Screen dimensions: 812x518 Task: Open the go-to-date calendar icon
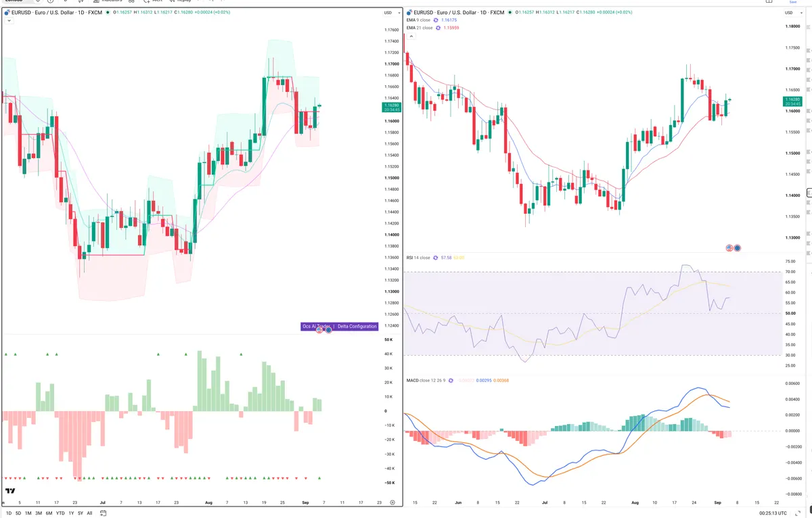(103, 513)
